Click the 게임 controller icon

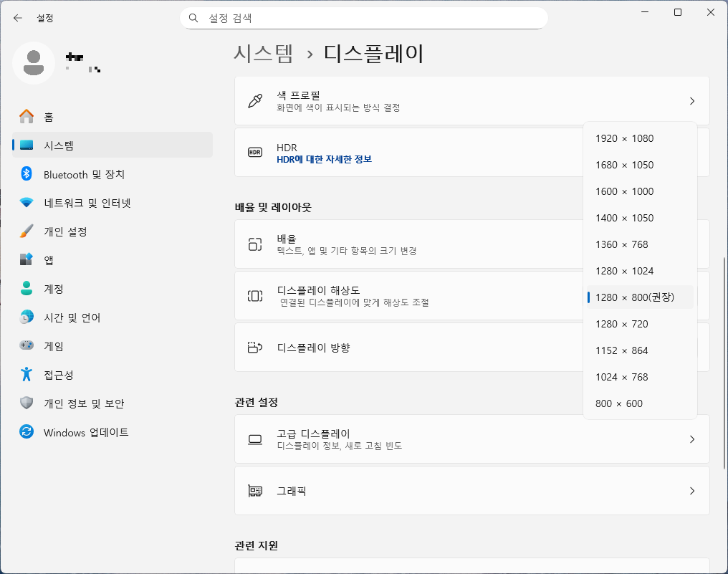[x=27, y=346]
